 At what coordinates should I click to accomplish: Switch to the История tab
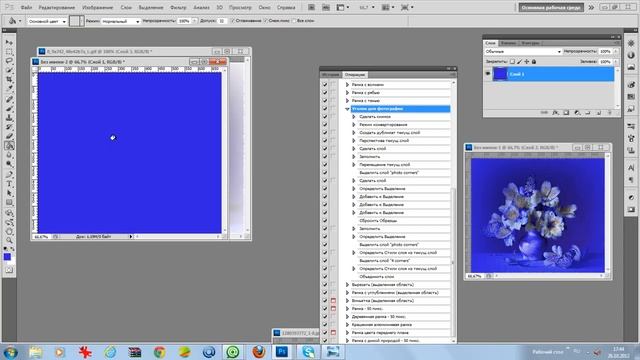pyautogui.click(x=331, y=75)
